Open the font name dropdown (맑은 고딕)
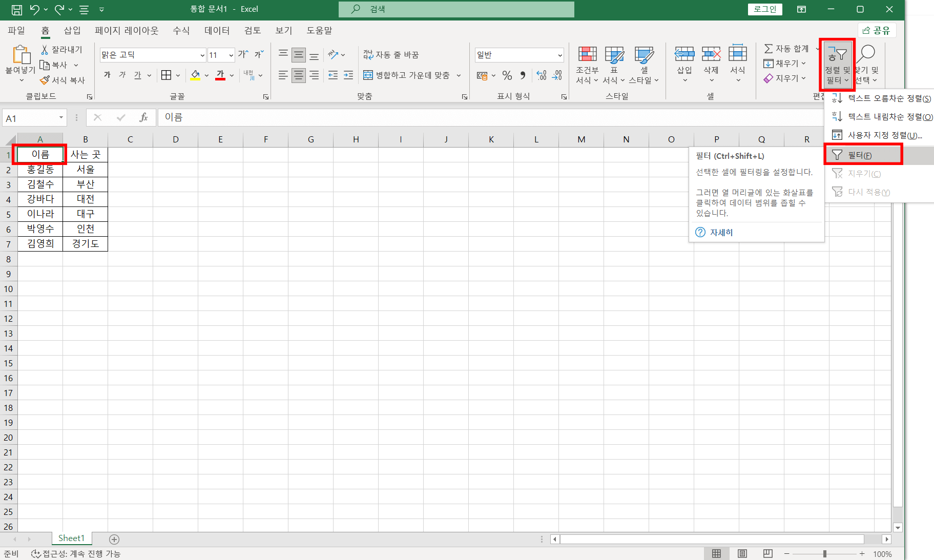This screenshot has width=934, height=560. (202, 55)
